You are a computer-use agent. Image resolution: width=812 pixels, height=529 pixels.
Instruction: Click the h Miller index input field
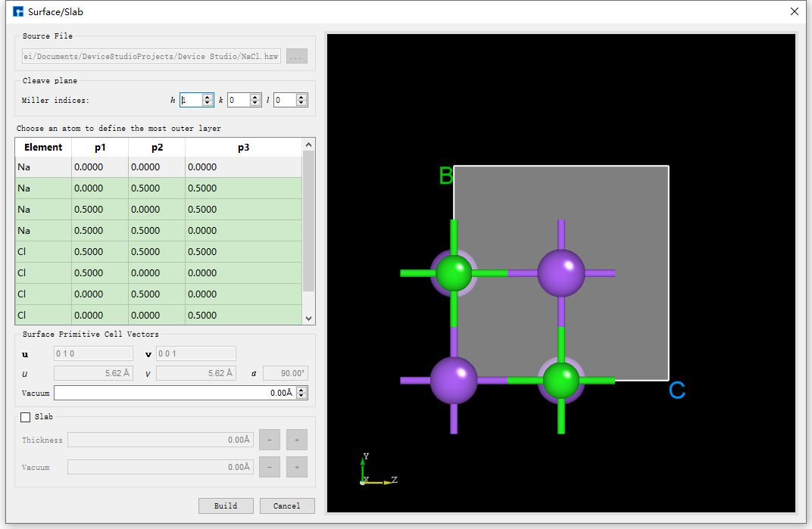click(190, 100)
